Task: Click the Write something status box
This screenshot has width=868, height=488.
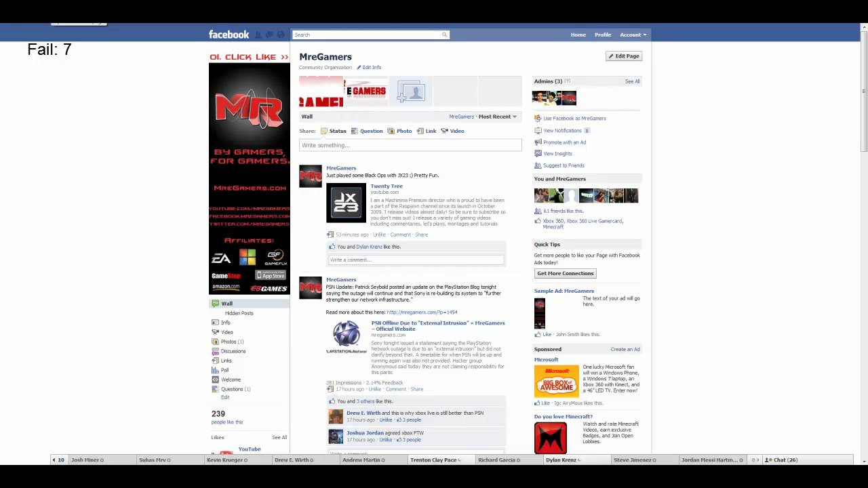Action: pyautogui.click(x=410, y=145)
